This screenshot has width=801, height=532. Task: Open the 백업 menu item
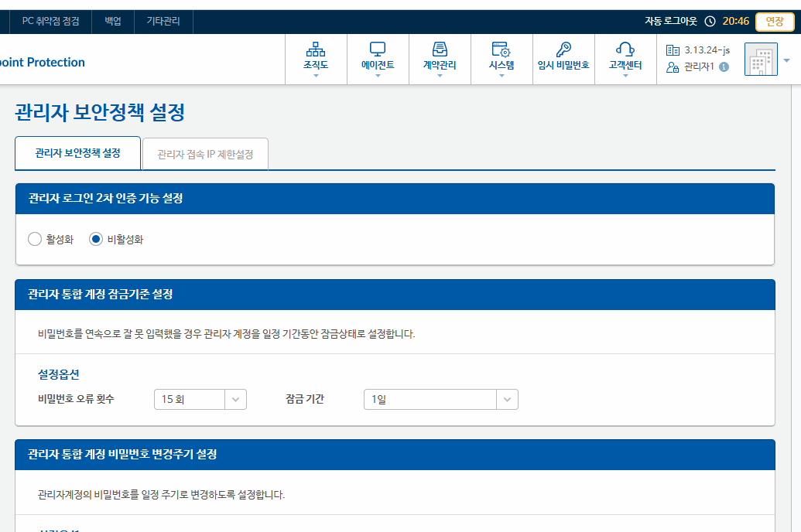(113, 22)
